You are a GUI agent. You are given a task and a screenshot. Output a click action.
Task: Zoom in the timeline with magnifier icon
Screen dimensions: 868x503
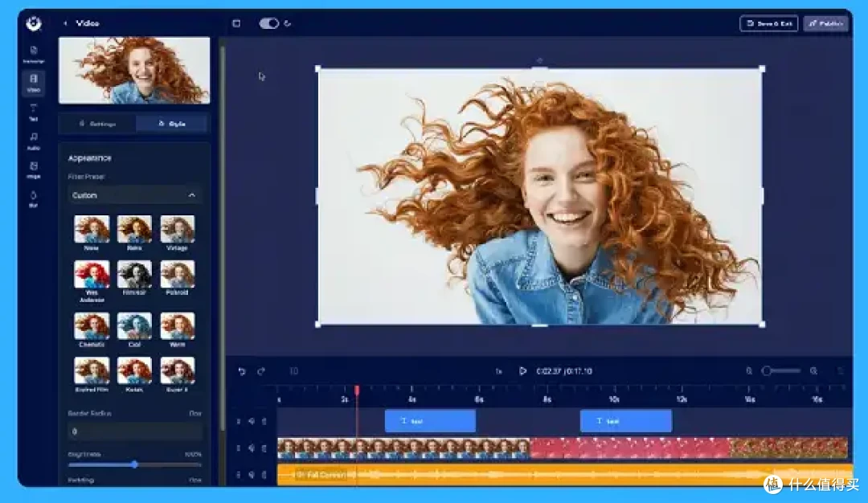pyautogui.click(x=813, y=371)
